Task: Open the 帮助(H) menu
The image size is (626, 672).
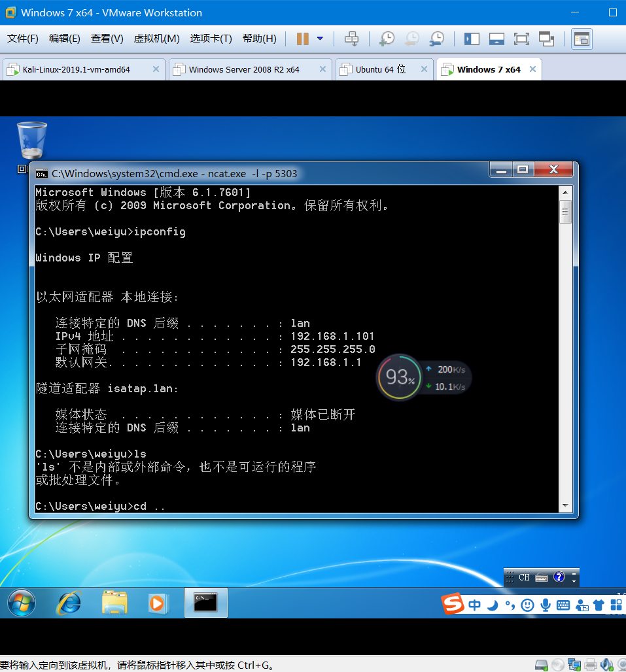Action: point(260,39)
